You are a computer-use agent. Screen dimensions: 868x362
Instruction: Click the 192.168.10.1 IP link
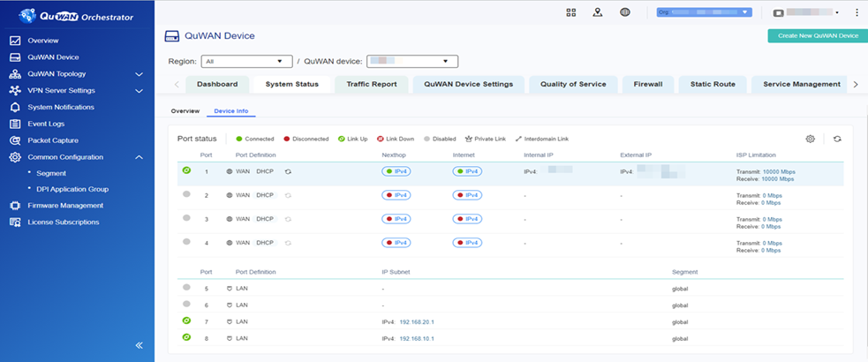click(x=417, y=338)
